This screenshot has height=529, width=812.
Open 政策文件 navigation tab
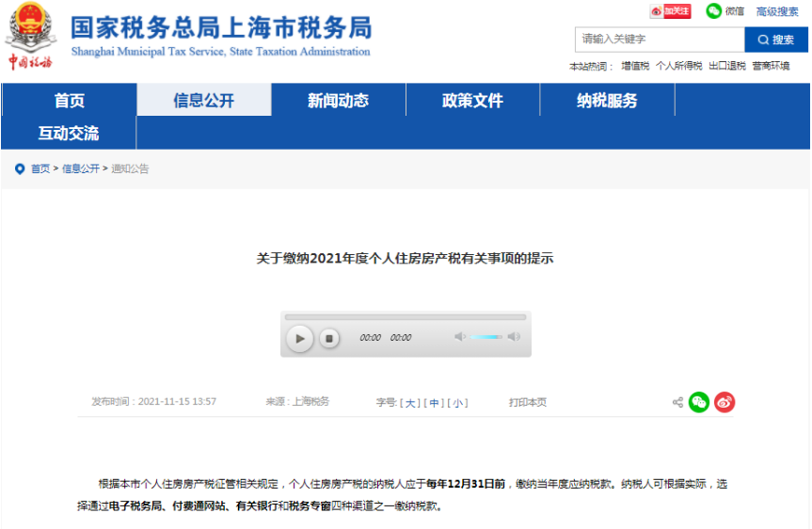[472, 100]
